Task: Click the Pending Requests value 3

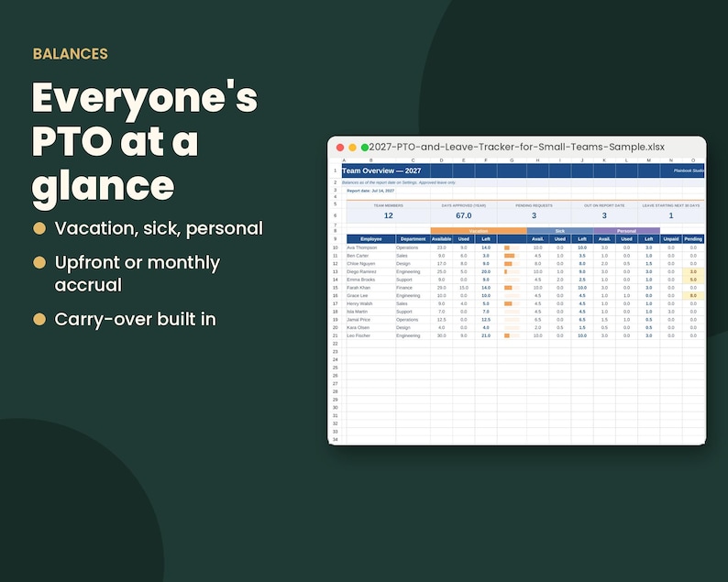Action: 534,215
